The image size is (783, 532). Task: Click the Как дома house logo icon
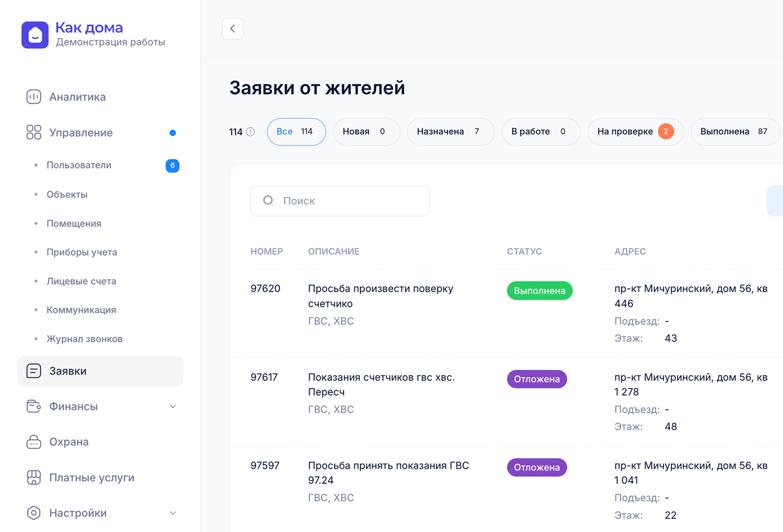(x=35, y=35)
